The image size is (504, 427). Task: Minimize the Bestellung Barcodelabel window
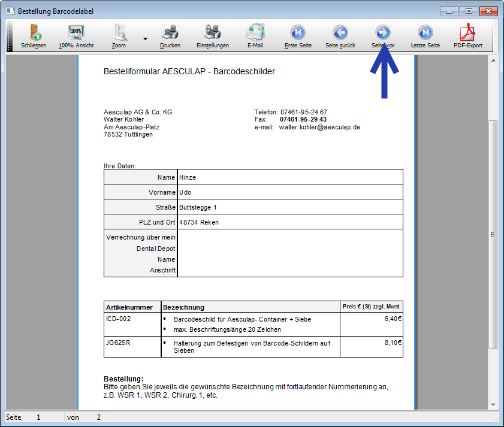point(449,11)
